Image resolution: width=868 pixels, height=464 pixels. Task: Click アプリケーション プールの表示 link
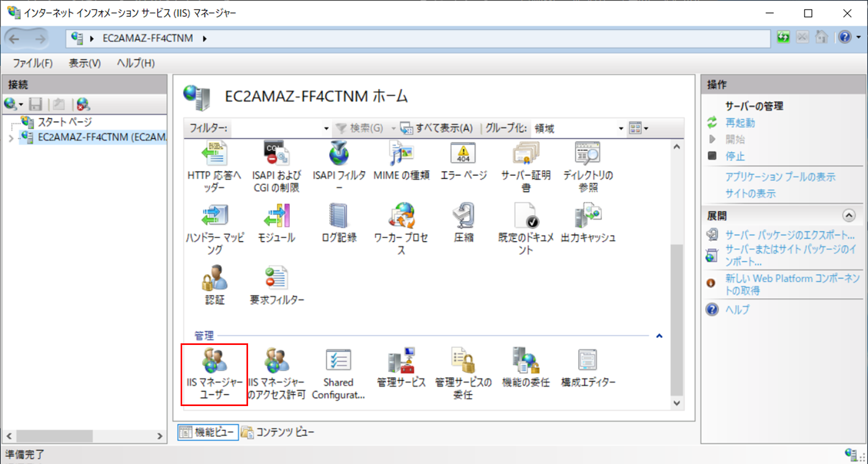(780, 177)
